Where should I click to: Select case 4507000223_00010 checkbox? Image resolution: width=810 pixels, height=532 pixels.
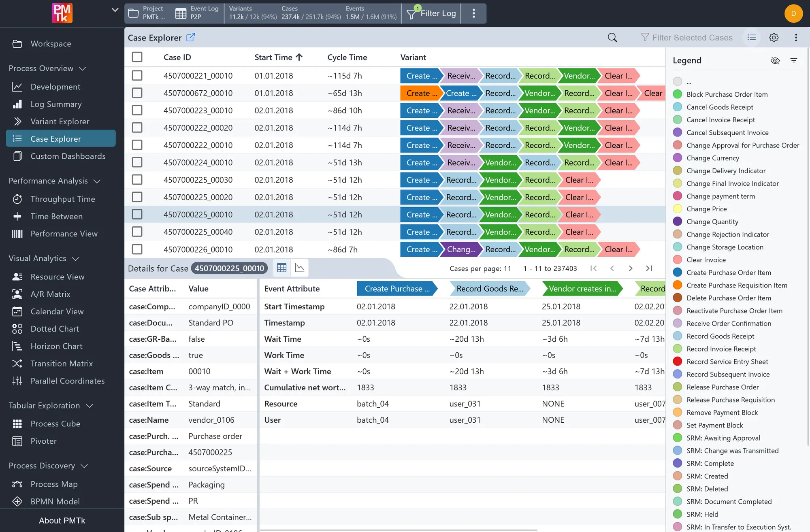click(137, 111)
